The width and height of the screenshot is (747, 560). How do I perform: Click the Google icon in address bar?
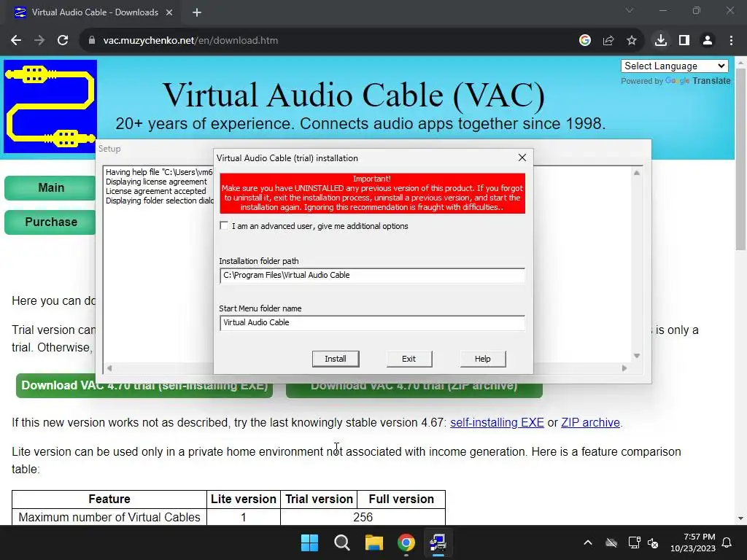(x=585, y=41)
